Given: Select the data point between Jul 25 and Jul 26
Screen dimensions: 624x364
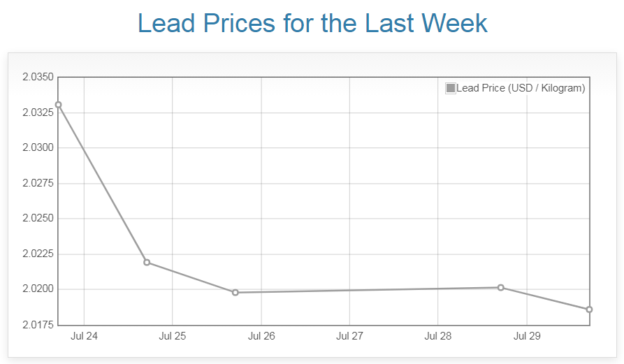Looking at the screenshot, I should click(x=235, y=292).
